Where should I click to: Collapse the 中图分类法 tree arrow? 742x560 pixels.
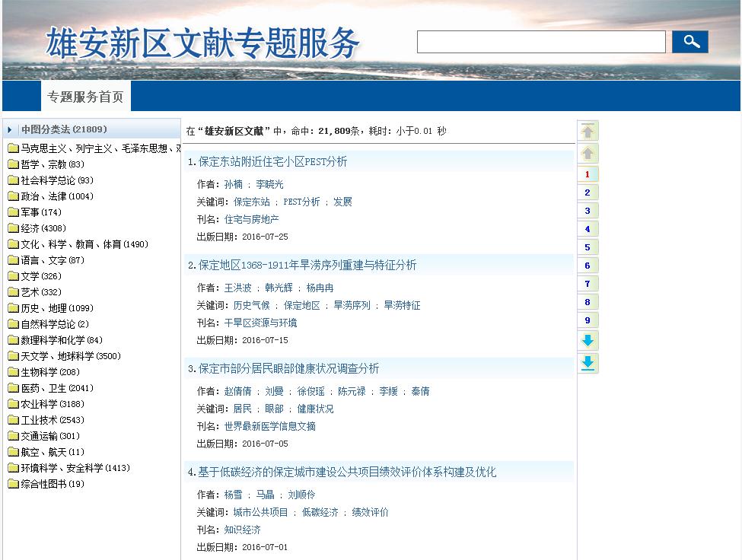10,130
